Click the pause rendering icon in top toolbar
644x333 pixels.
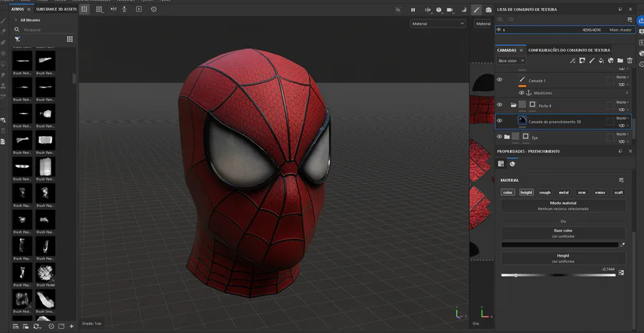pos(413,10)
